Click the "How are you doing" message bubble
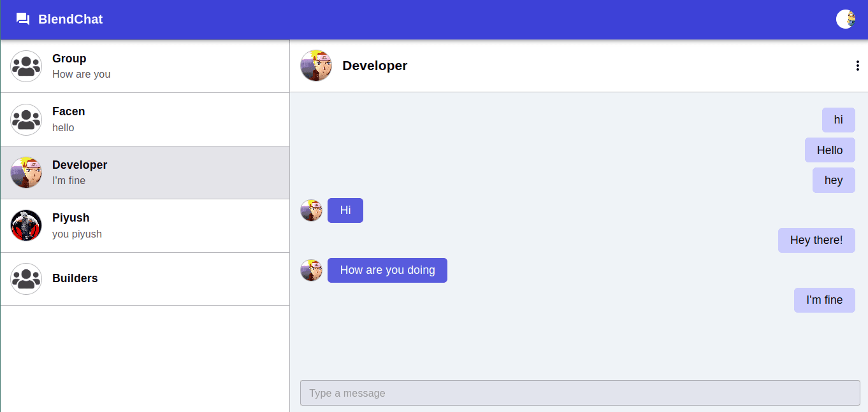The image size is (868, 412). point(387,270)
